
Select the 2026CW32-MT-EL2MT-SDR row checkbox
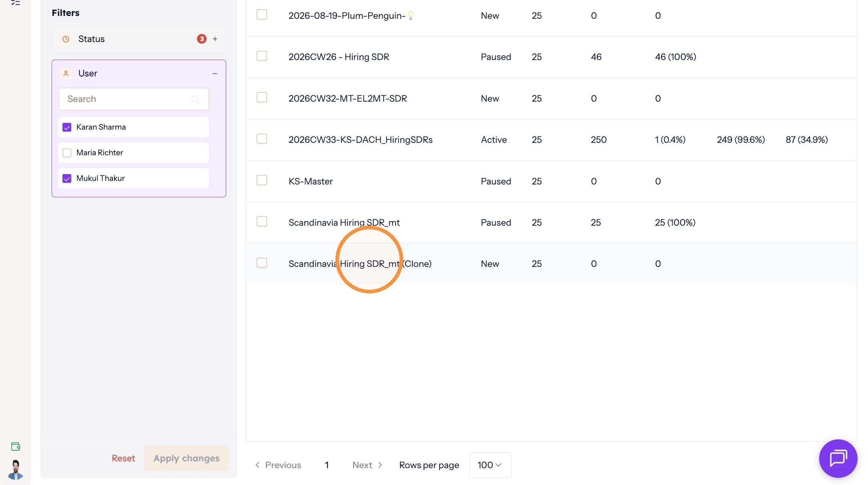pyautogui.click(x=262, y=97)
